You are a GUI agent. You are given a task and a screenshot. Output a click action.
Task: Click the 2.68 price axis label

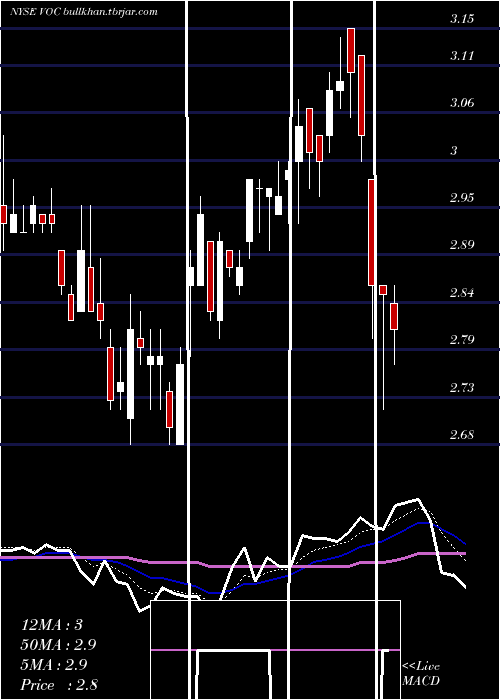click(x=462, y=434)
